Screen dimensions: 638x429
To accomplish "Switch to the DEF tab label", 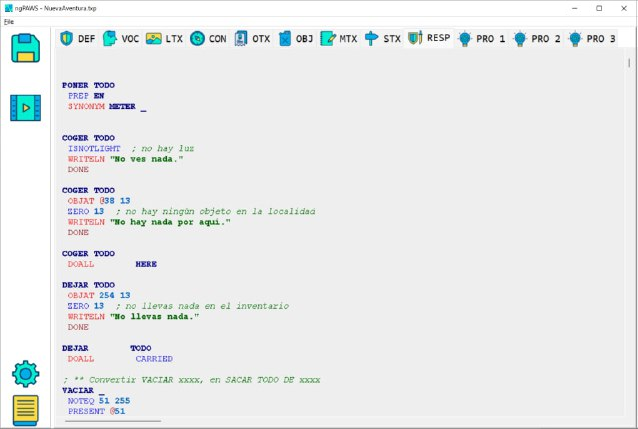I will click(86, 39).
